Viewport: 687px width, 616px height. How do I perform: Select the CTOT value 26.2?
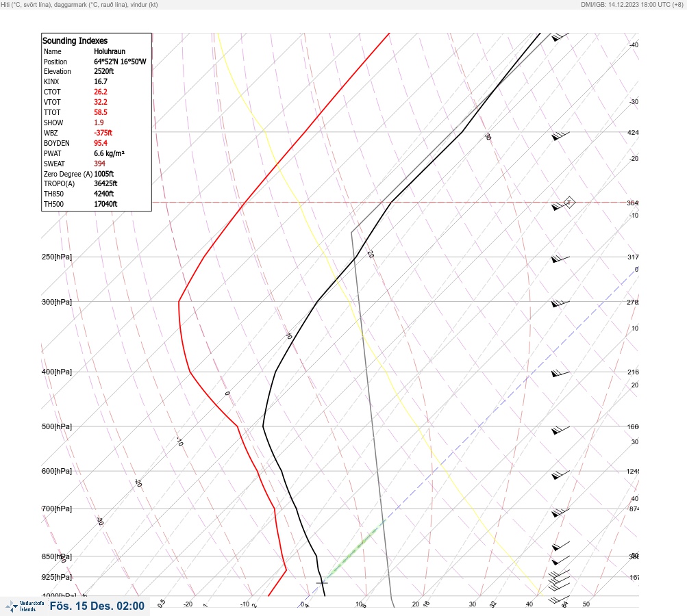[100, 92]
